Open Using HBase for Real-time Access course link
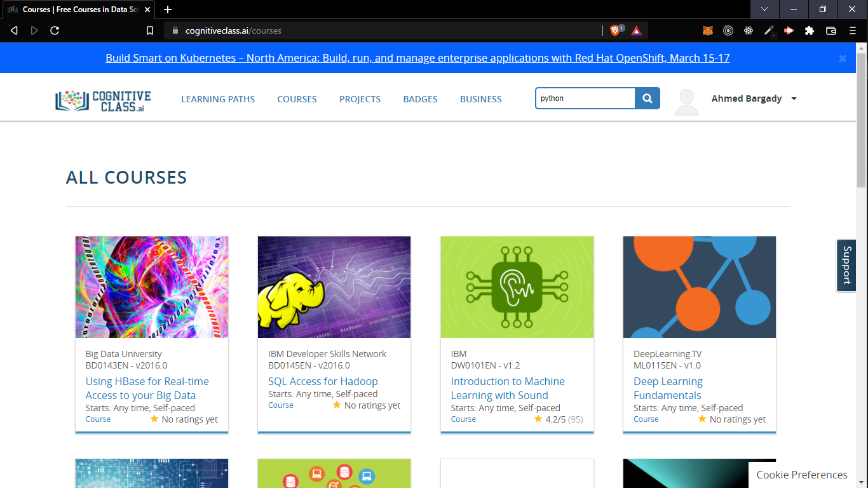The height and width of the screenshot is (488, 868). [147, 388]
